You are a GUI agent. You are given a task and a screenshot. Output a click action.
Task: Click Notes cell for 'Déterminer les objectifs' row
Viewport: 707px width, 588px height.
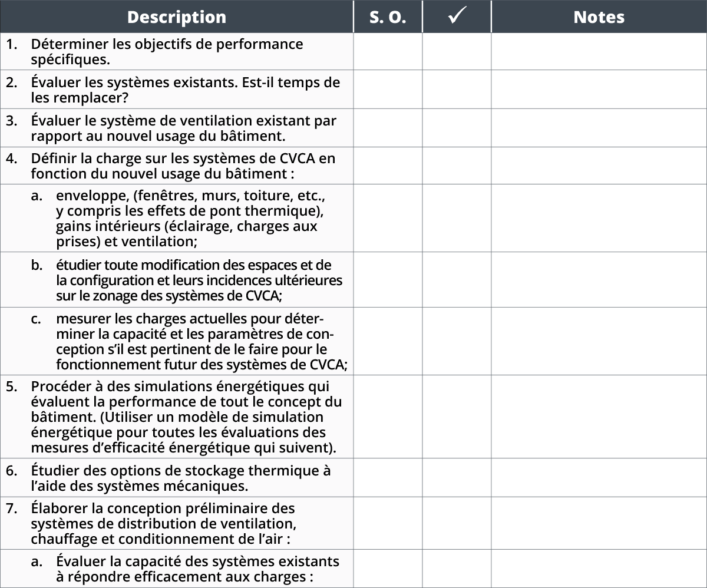[599, 52]
